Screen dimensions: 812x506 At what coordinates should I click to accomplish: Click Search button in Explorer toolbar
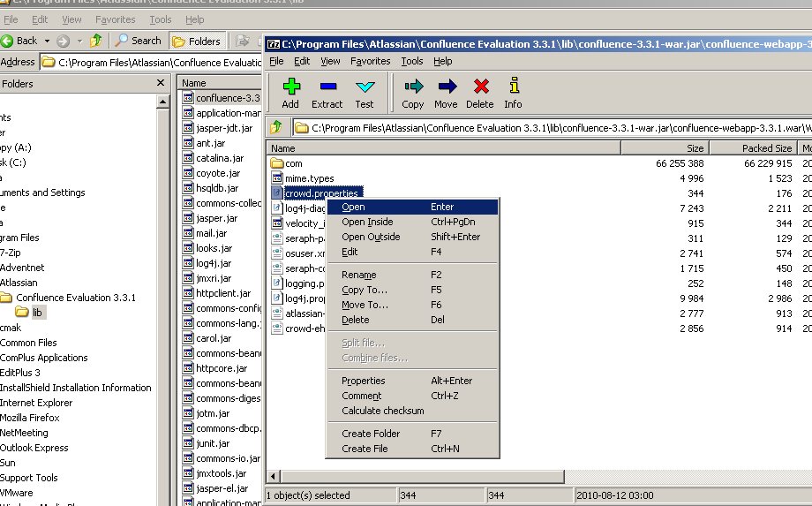coord(139,41)
